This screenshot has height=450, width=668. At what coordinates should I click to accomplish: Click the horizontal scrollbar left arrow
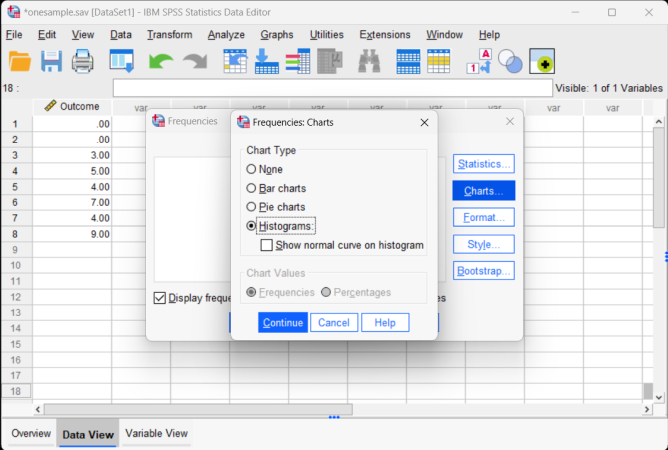coord(38,410)
